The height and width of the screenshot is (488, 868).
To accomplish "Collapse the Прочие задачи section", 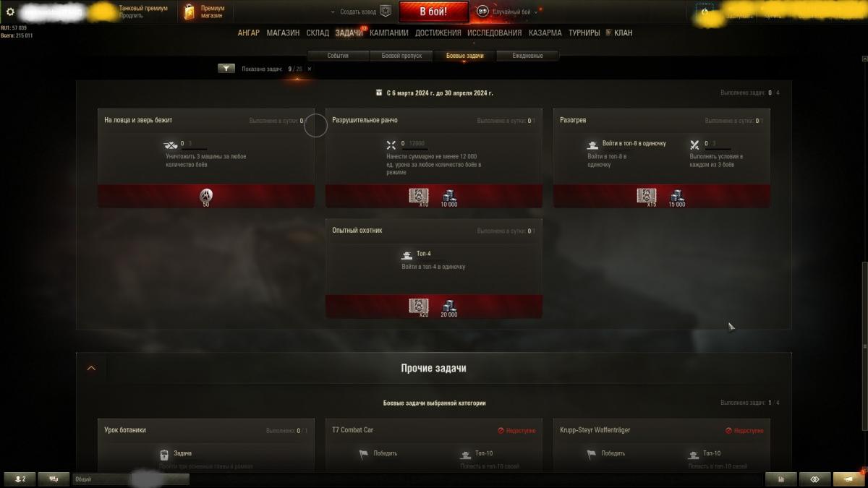I will [91, 368].
